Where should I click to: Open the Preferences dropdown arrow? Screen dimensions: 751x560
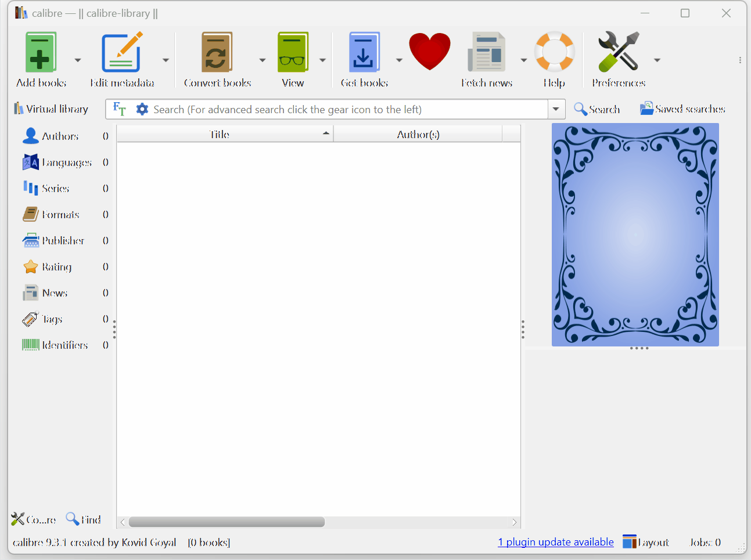pos(657,59)
